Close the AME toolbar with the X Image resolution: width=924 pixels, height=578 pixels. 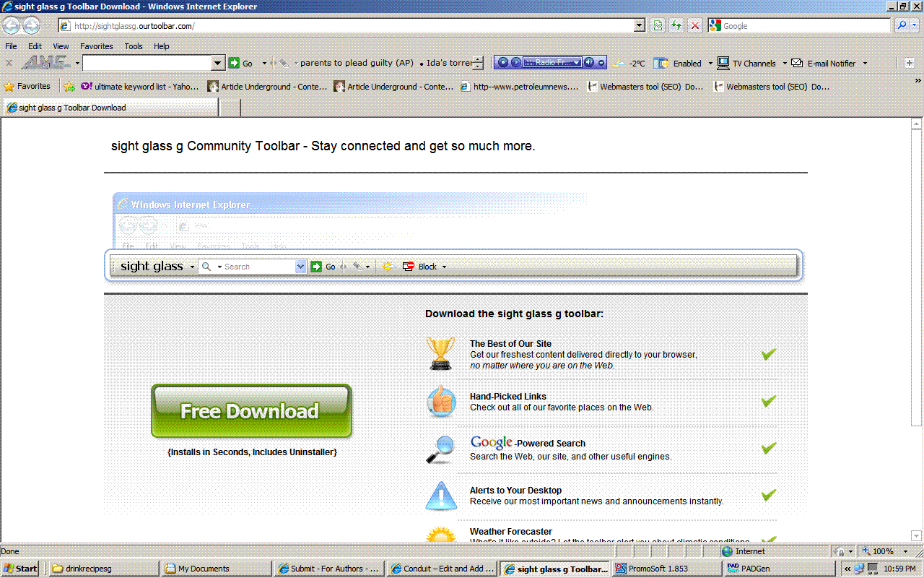pos(9,64)
